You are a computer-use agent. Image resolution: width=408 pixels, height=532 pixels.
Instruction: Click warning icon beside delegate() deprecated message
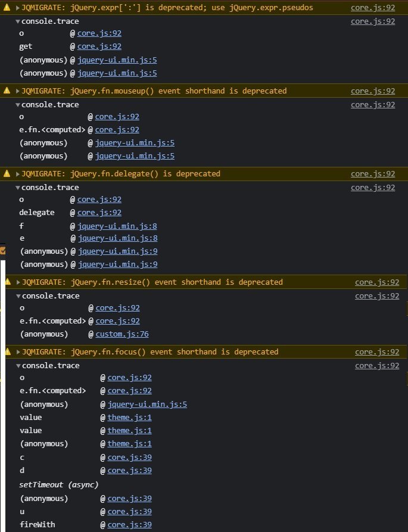(7, 174)
